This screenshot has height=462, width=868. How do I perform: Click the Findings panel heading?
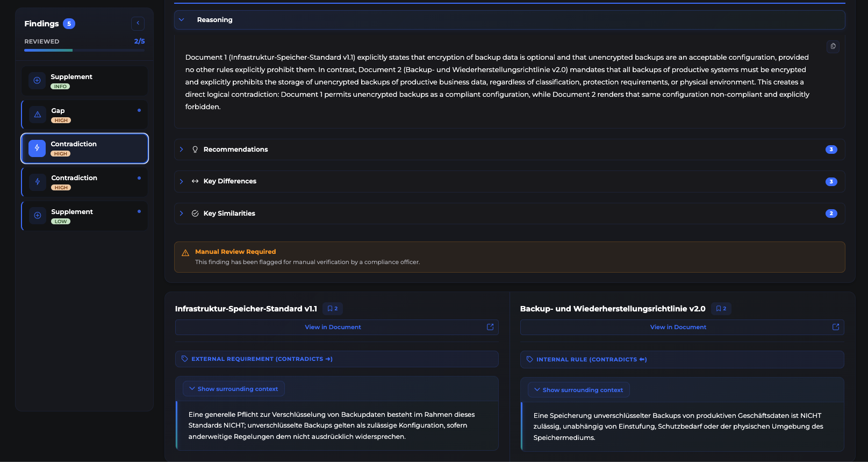[41, 24]
